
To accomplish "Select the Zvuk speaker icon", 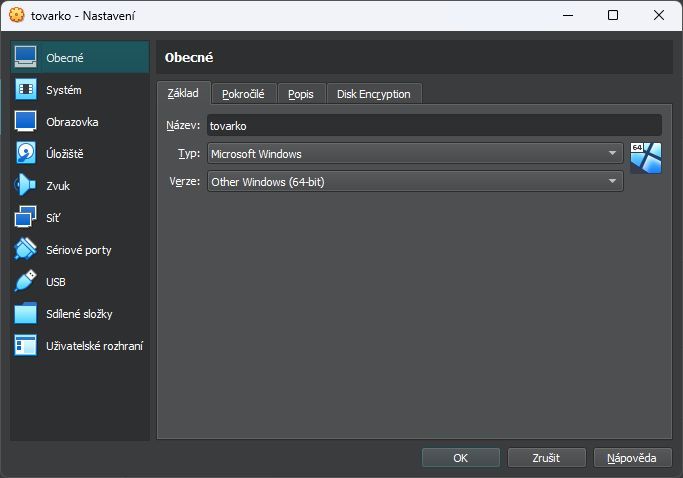I will tap(26, 186).
